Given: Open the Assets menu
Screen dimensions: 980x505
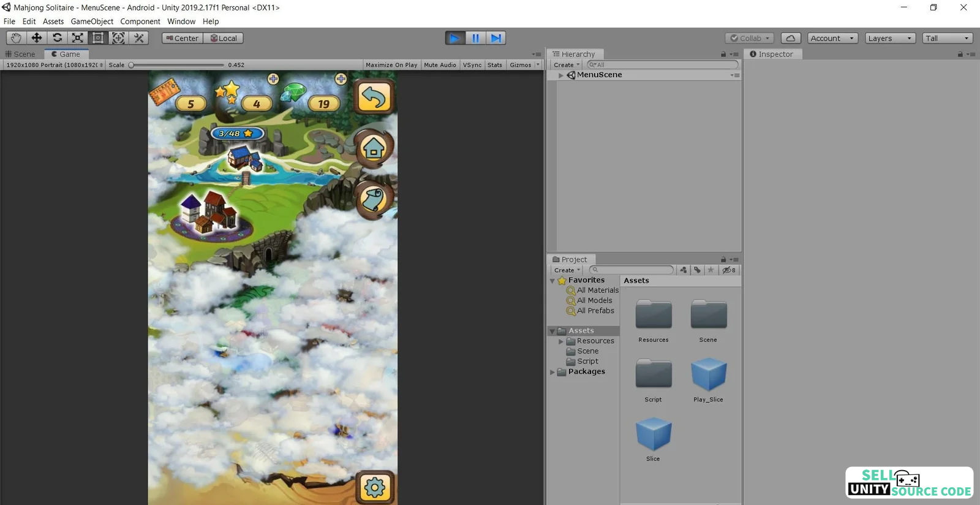Looking at the screenshot, I should point(53,21).
